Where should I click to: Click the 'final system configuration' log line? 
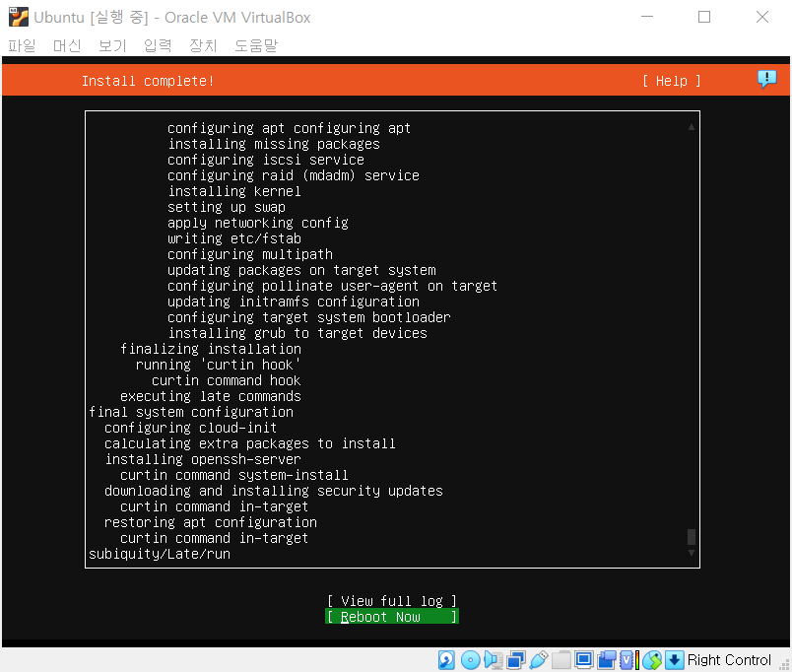click(191, 412)
